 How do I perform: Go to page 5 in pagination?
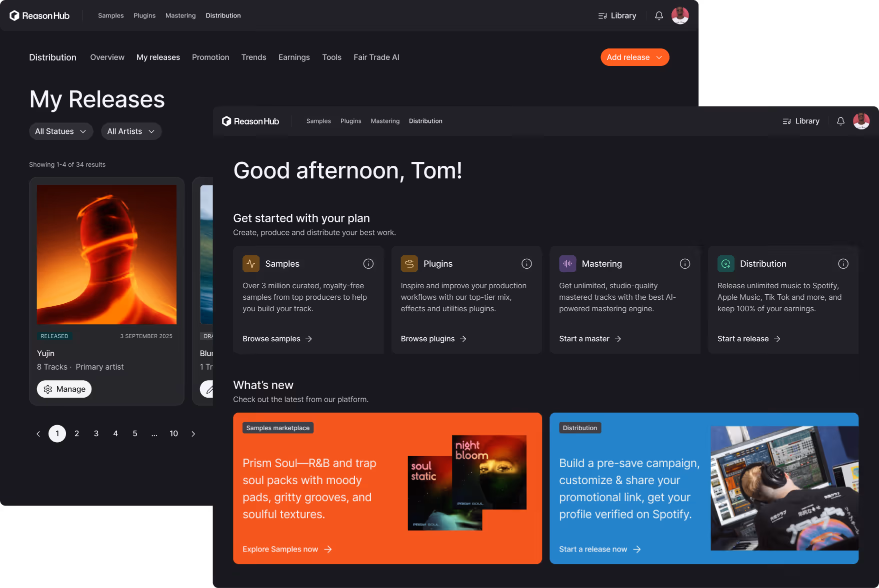point(135,434)
